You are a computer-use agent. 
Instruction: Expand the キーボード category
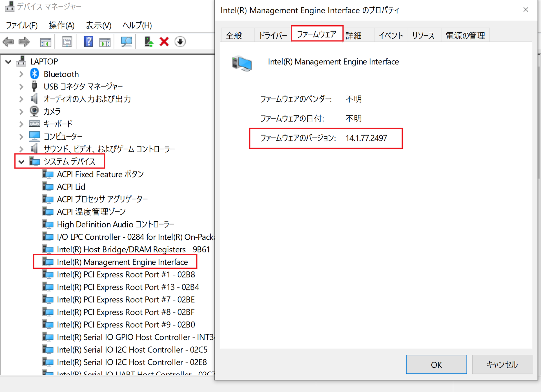coord(21,124)
